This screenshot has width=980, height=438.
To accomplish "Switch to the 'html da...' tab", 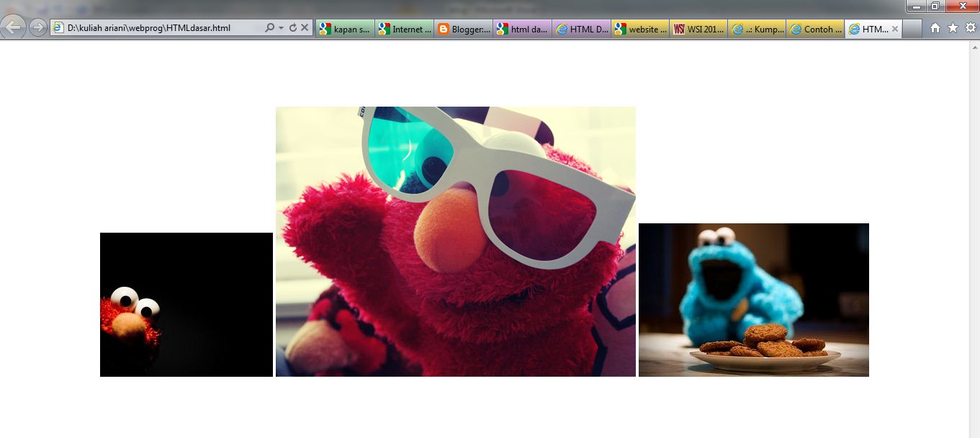I will coord(522,29).
